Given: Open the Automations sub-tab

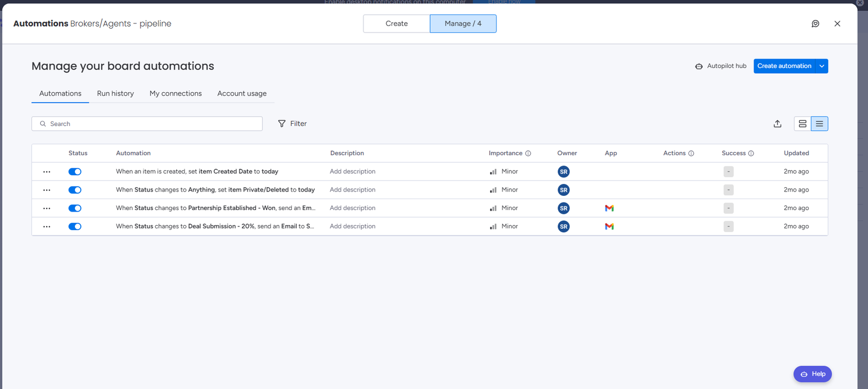Looking at the screenshot, I should [x=60, y=93].
